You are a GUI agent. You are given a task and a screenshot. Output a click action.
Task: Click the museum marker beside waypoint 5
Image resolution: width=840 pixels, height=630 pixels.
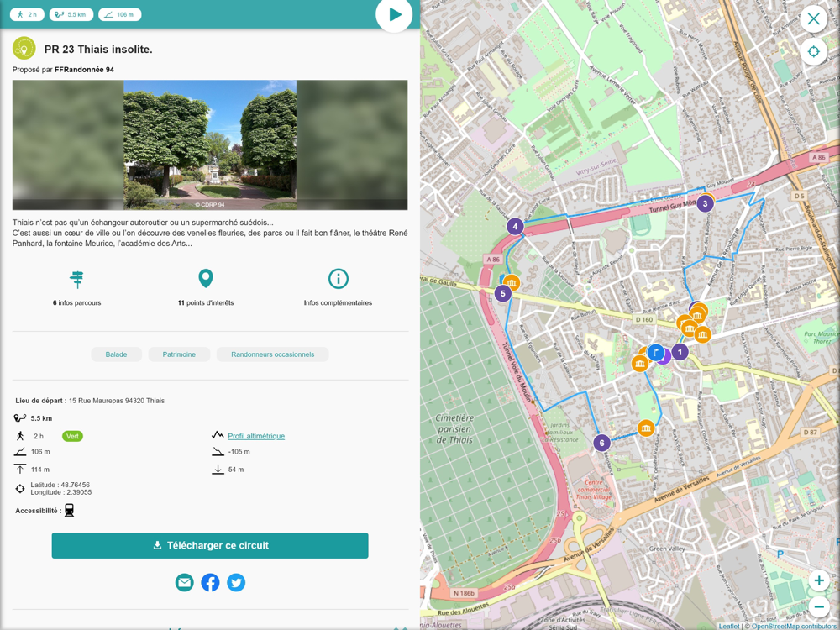pyautogui.click(x=512, y=282)
